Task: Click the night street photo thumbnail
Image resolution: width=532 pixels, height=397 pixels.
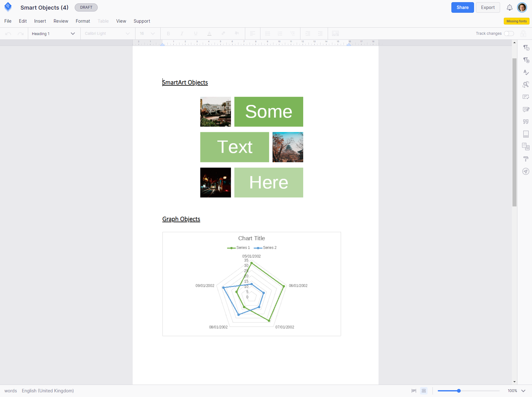Action: pos(215,183)
